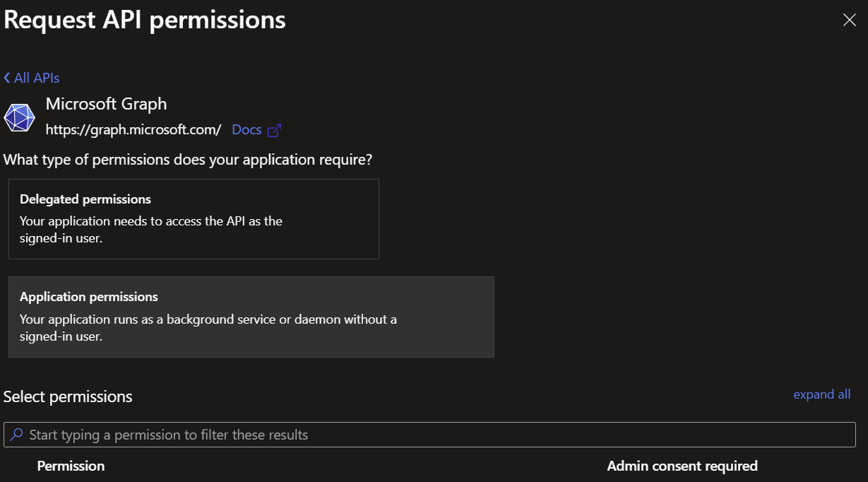Click the Microsoft Graph API title
This screenshot has height=482, width=868.
click(x=106, y=104)
